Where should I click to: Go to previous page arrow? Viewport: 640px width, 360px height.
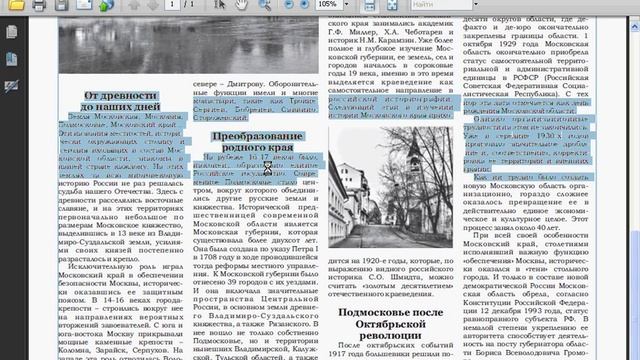pyautogui.click(x=133, y=5)
